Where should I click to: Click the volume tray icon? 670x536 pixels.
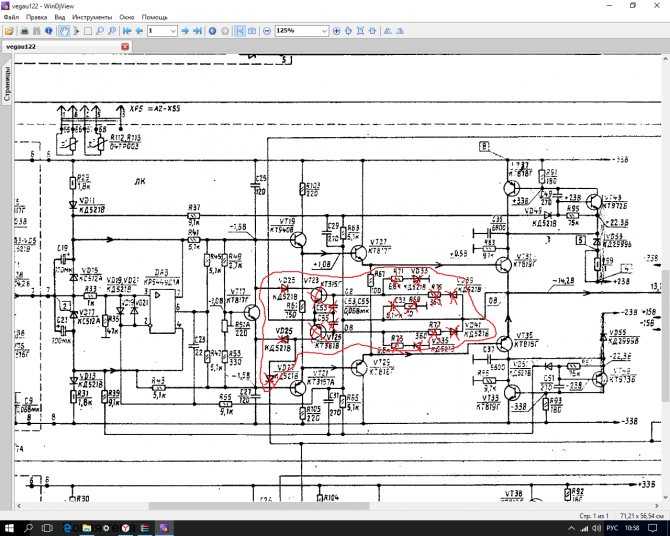(597, 529)
